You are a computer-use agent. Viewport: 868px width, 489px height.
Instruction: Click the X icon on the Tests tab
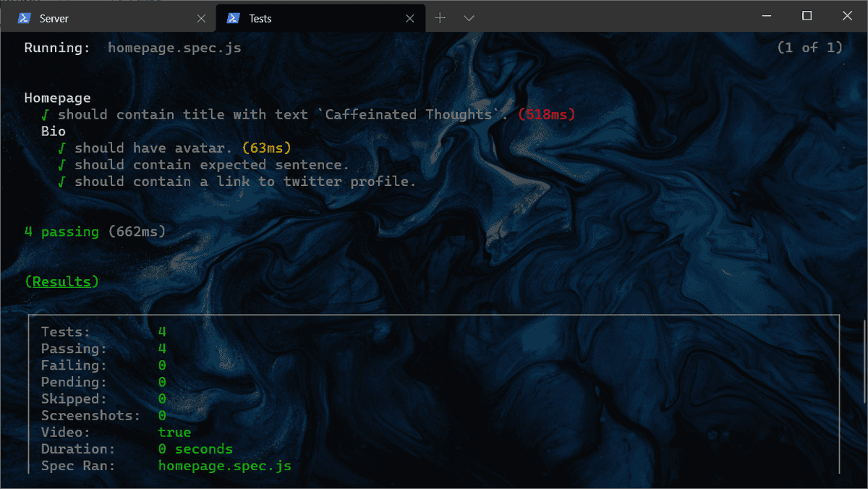point(409,17)
